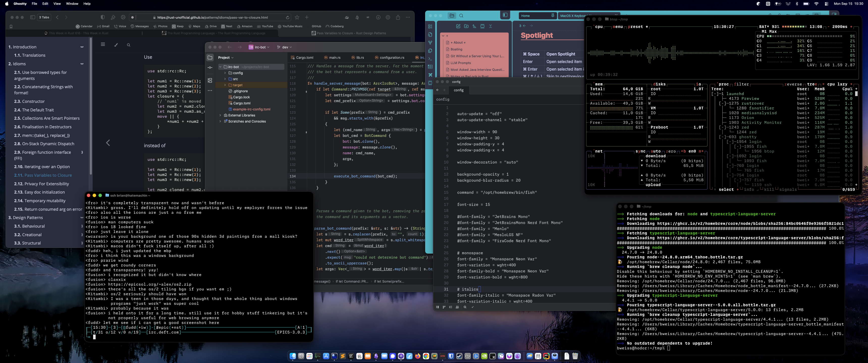
Task: Click the previous chapter arrow
Action: click(x=108, y=143)
